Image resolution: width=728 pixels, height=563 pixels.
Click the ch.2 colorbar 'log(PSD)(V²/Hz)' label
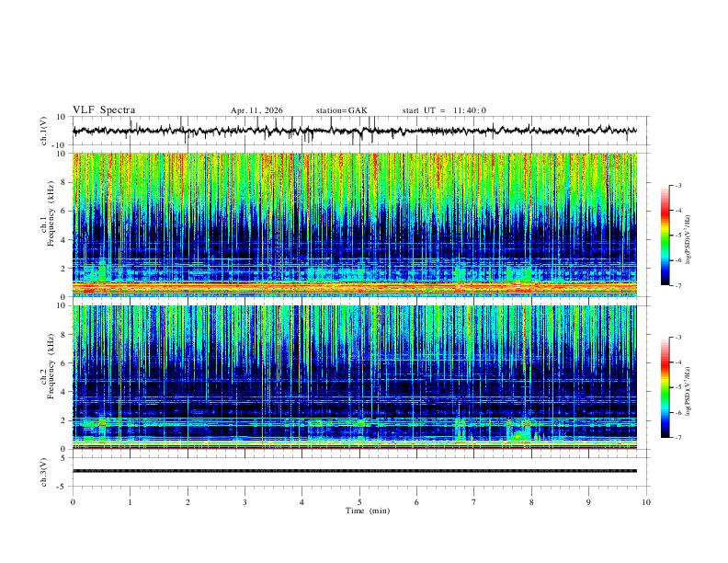coord(688,391)
